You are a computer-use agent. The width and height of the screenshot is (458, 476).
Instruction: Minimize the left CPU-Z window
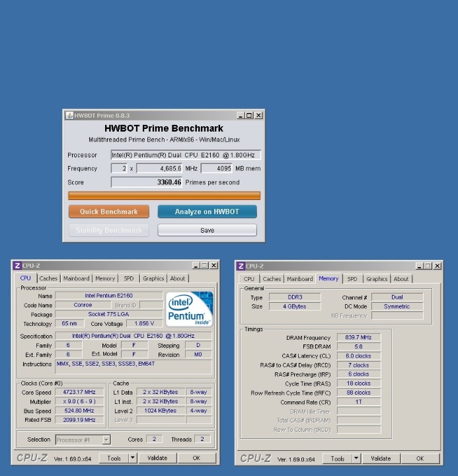click(196, 266)
